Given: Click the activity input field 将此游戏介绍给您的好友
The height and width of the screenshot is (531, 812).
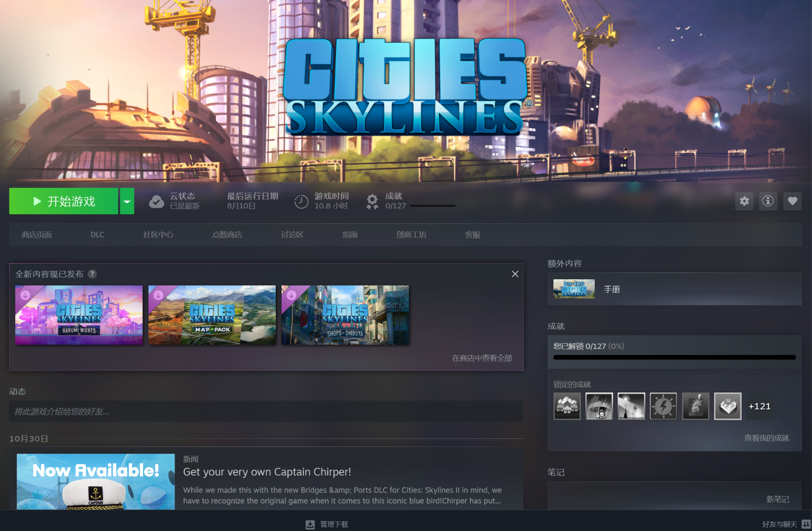Looking at the screenshot, I should click(x=265, y=412).
